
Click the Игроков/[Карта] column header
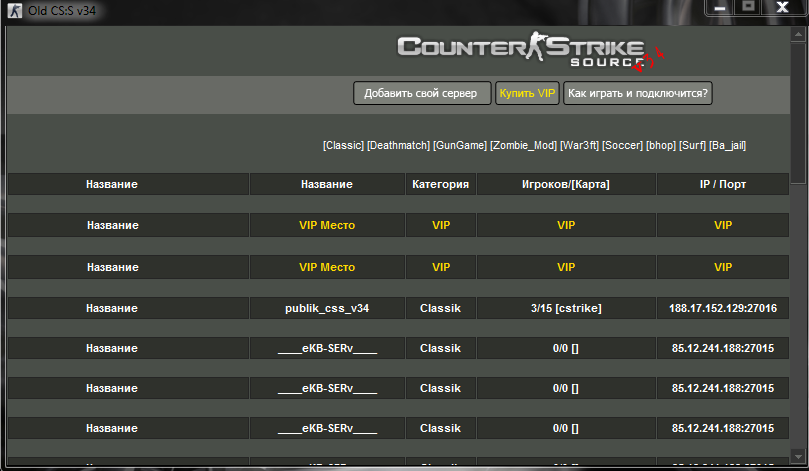tap(566, 185)
